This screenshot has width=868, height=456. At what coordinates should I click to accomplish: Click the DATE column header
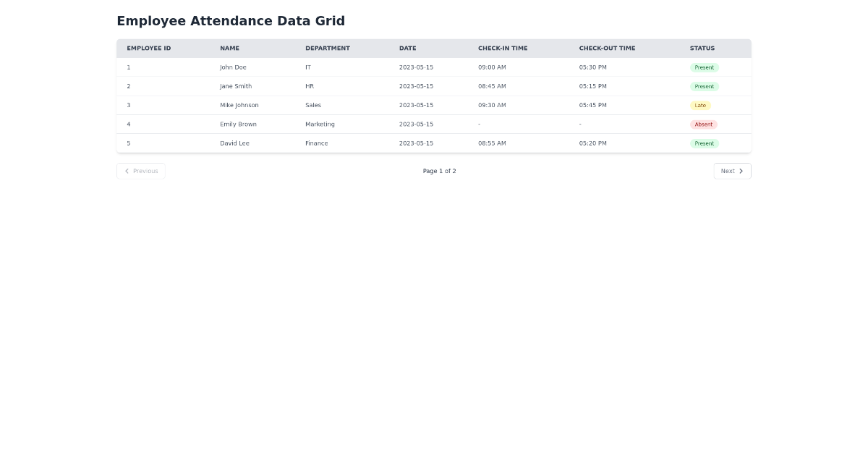coord(407,48)
